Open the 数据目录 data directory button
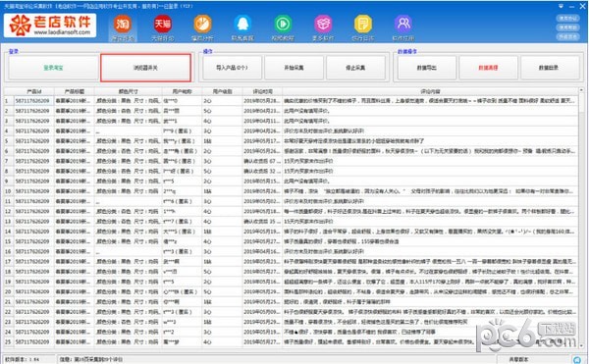 pos(550,68)
